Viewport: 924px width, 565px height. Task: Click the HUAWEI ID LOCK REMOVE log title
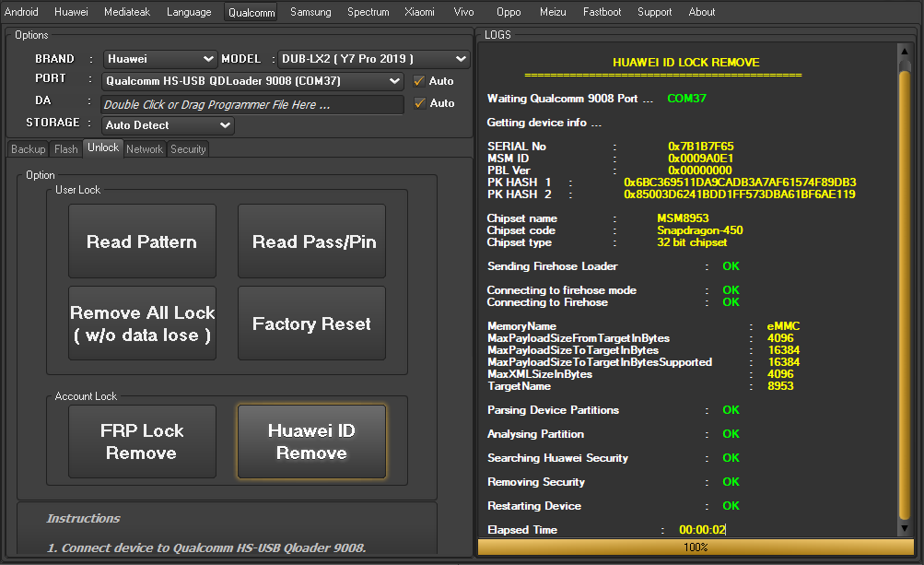[686, 63]
